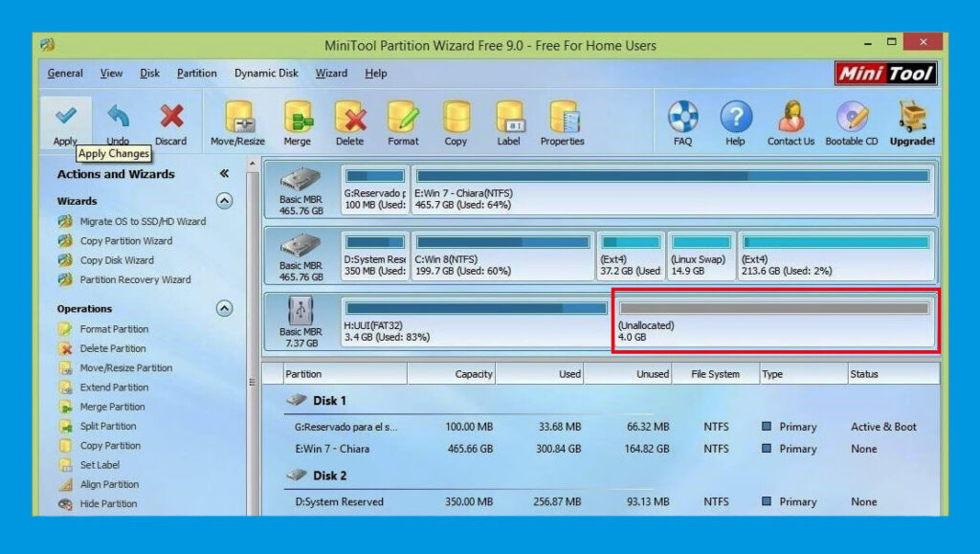Open the FAQ lifebuoy icon
980x554 pixels.
[x=682, y=117]
